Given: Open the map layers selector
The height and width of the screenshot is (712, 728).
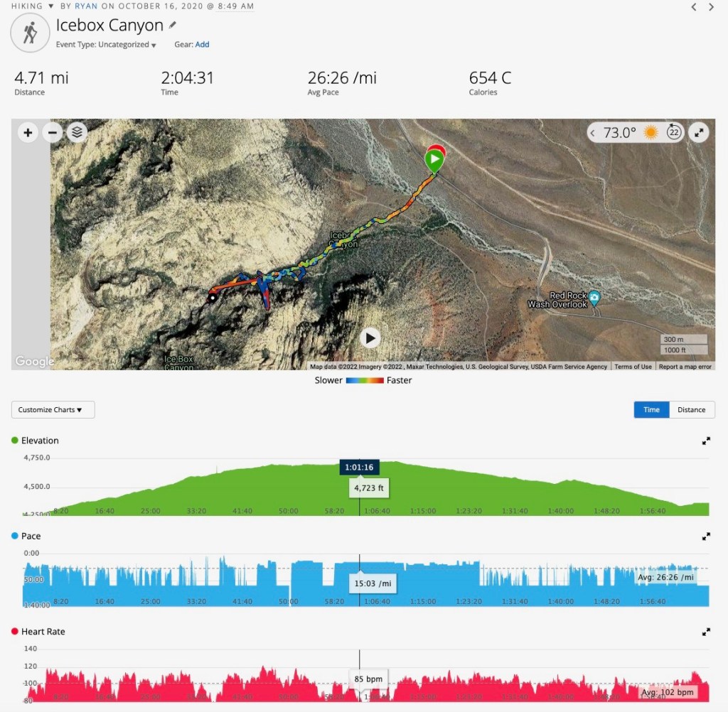Looking at the screenshot, I should coord(77,133).
